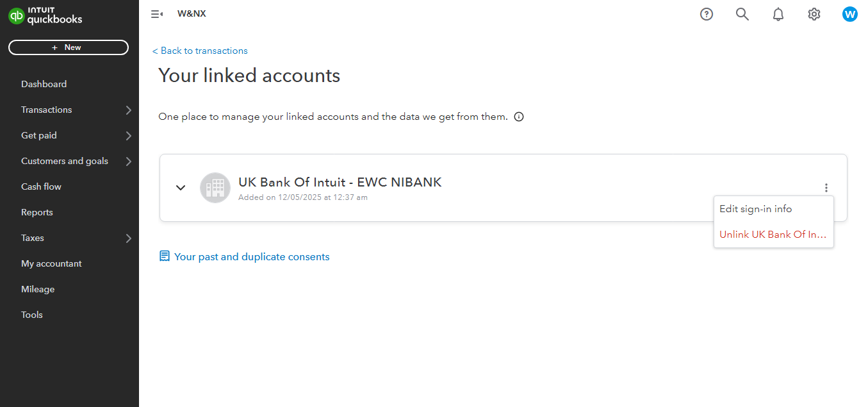Expand the Get paid submenu arrow
The image size is (868, 407).
(x=129, y=136)
